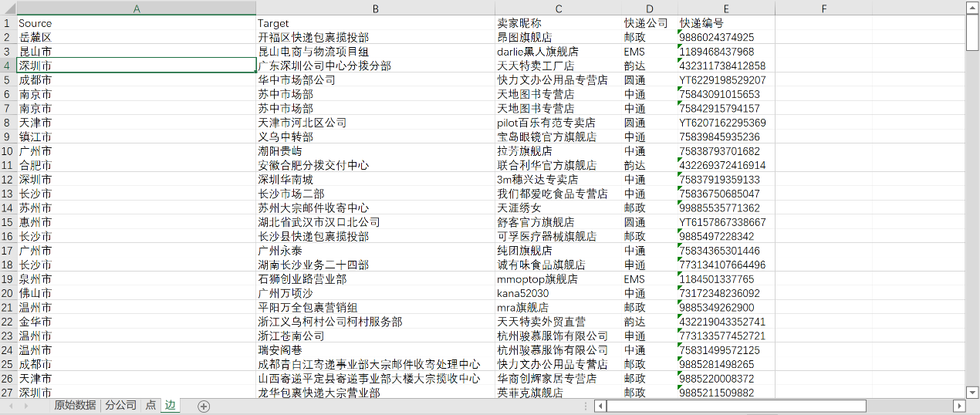Viewport: 980px width, 415px height.
Task: Select the cell containing 佛山市
Action: 137,293
